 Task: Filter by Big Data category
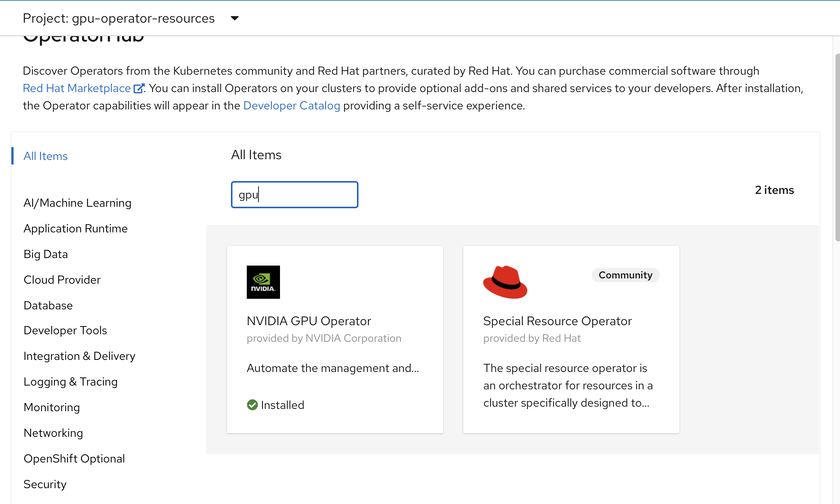[x=46, y=254]
